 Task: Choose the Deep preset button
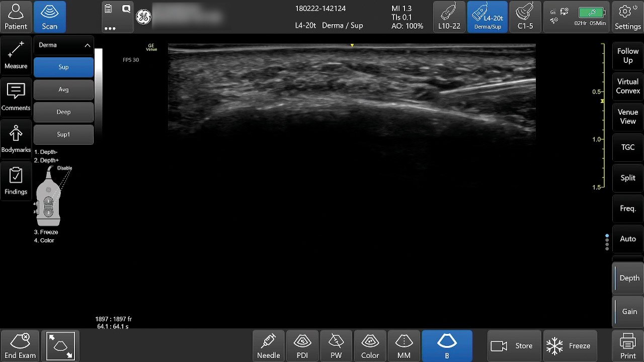tap(63, 112)
